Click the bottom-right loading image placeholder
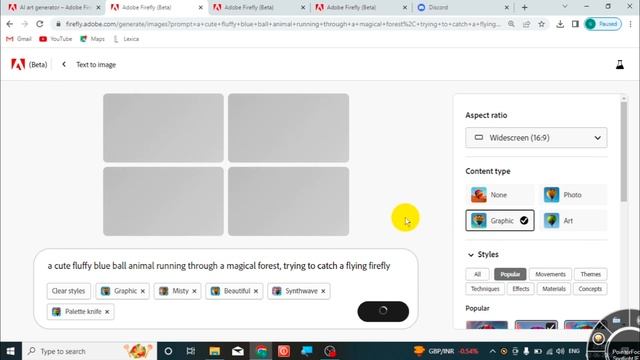This screenshot has height=360, width=640. tap(289, 201)
